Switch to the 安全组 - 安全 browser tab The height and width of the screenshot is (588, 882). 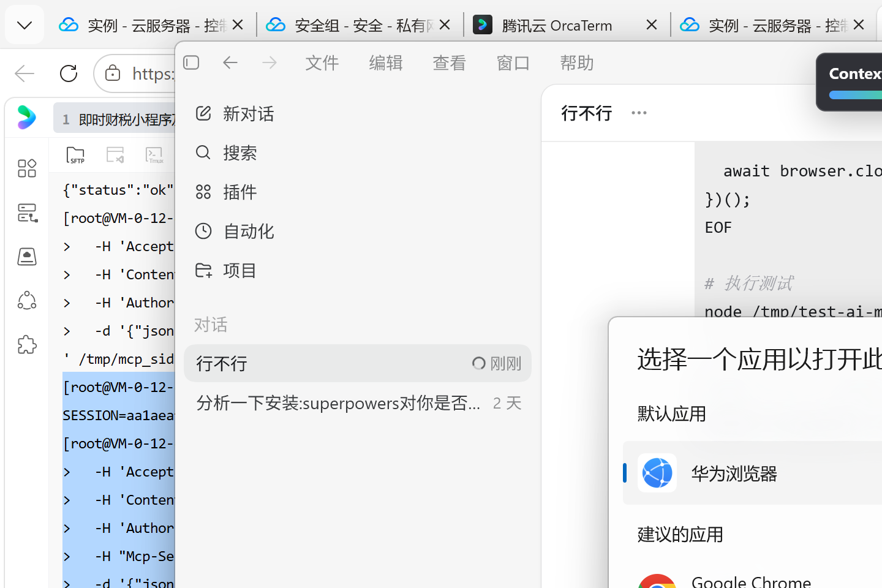349,25
